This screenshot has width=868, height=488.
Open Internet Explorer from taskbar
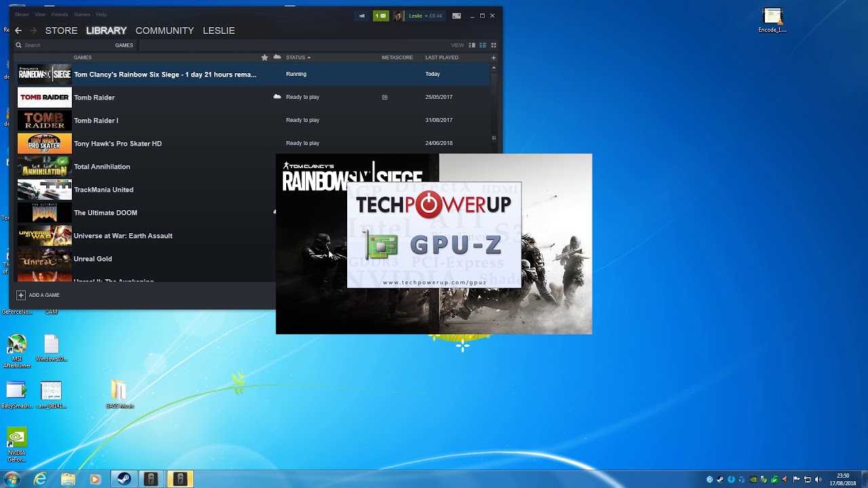click(41, 479)
